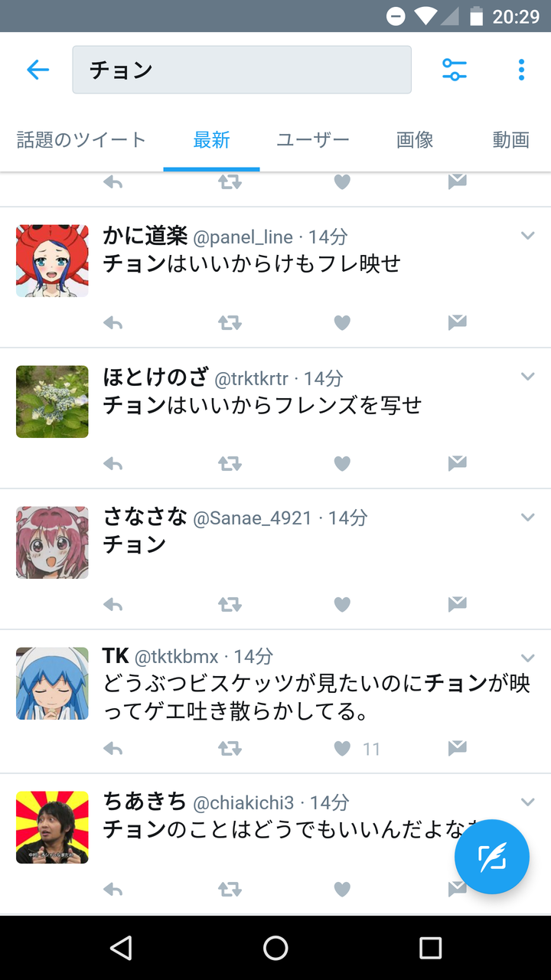
Task: Expand the options chevron on ちあきち's tweet
Action: pyautogui.click(x=527, y=802)
